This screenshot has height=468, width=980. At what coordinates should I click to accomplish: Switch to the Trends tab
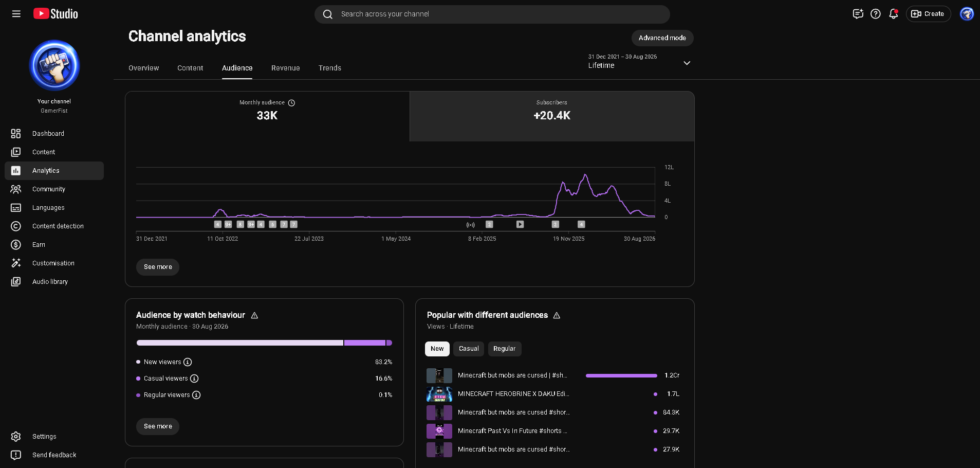(x=330, y=68)
